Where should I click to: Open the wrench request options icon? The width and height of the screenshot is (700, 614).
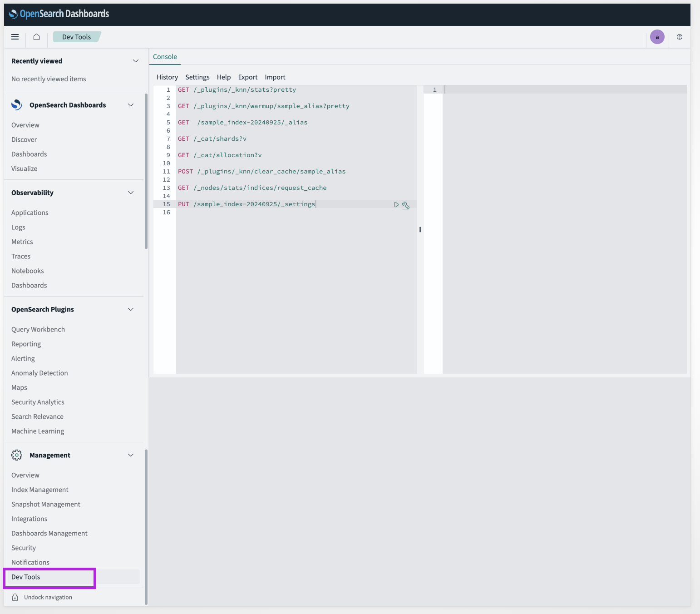(406, 205)
